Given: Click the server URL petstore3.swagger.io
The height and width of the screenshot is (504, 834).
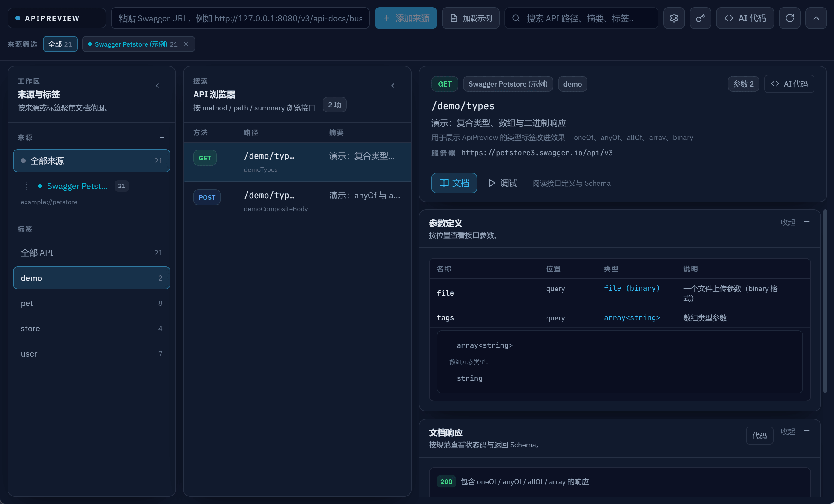Looking at the screenshot, I should click(537, 153).
